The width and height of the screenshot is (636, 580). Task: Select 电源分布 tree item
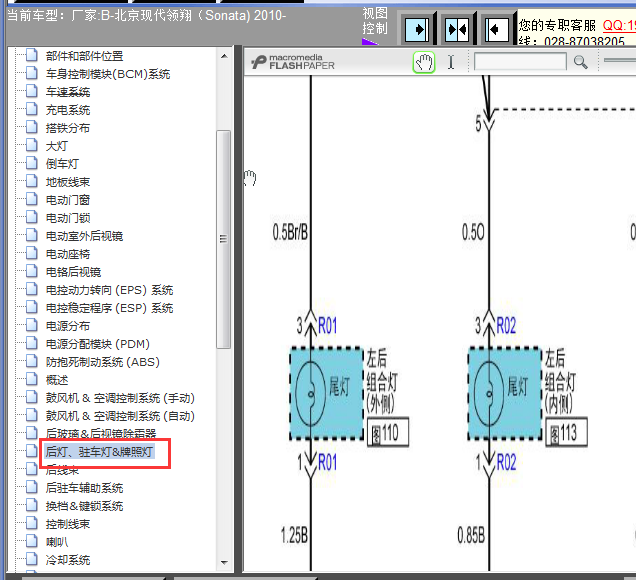[x=68, y=326]
